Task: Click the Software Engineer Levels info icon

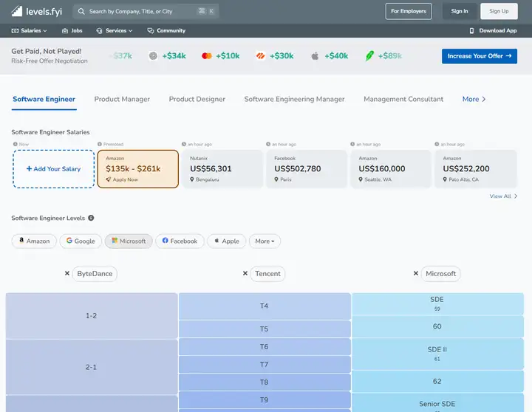Action: click(91, 218)
